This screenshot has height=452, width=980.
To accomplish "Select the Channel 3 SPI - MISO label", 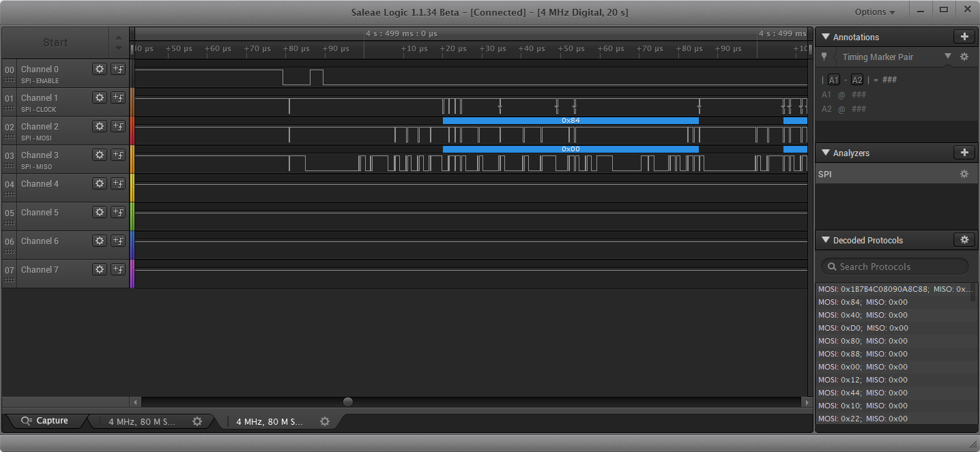I will [37, 166].
